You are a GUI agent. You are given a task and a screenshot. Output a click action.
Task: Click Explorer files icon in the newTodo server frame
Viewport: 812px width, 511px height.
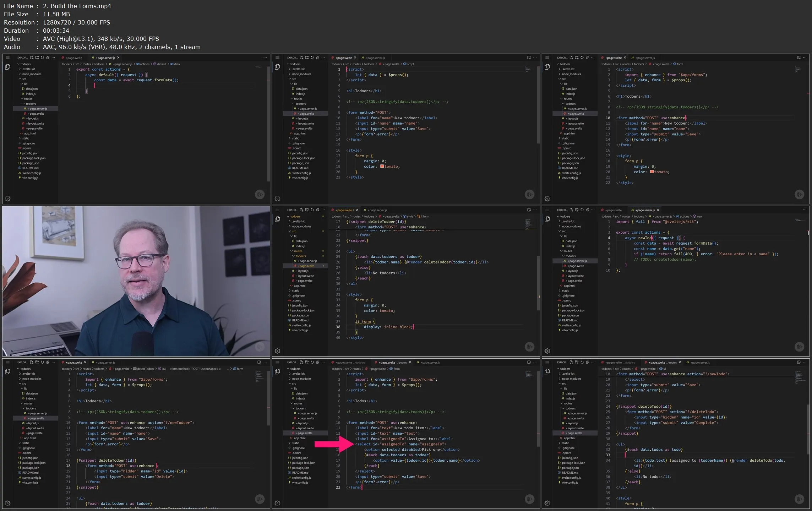547,219
